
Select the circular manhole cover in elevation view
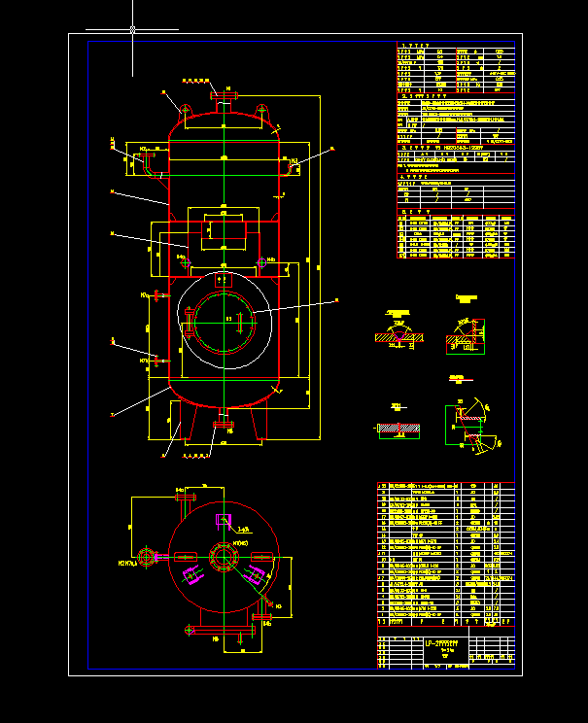(224, 323)
